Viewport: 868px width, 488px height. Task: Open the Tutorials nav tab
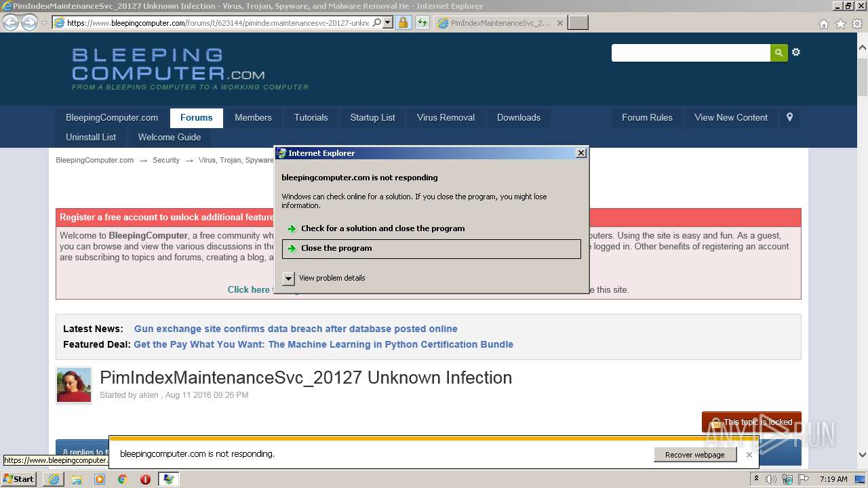[311, 117]
